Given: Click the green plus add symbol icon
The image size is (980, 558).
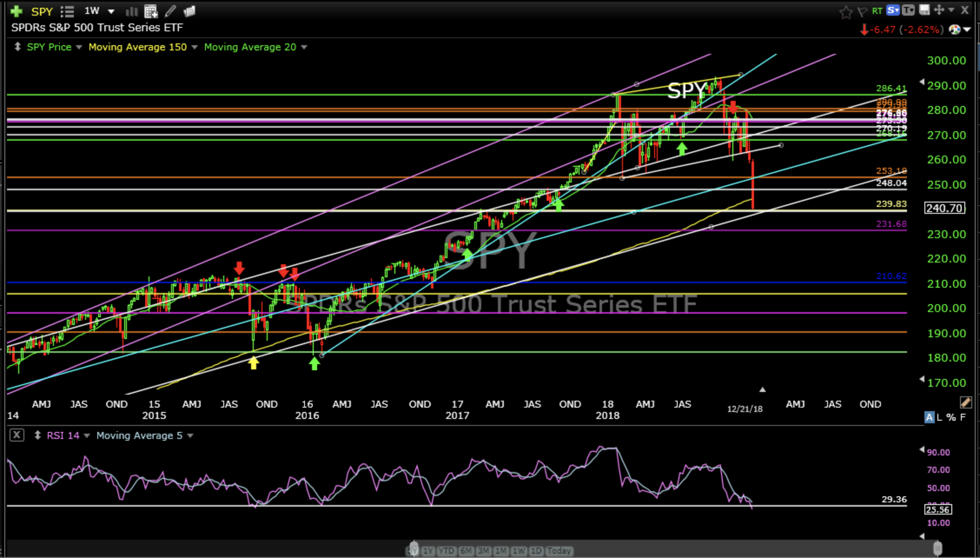Looking at the screenshot, I should point(17,11).
